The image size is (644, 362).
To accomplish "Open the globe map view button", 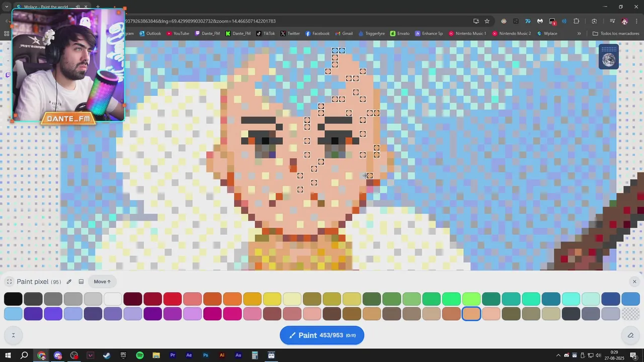I will click(x=609, y=57).
